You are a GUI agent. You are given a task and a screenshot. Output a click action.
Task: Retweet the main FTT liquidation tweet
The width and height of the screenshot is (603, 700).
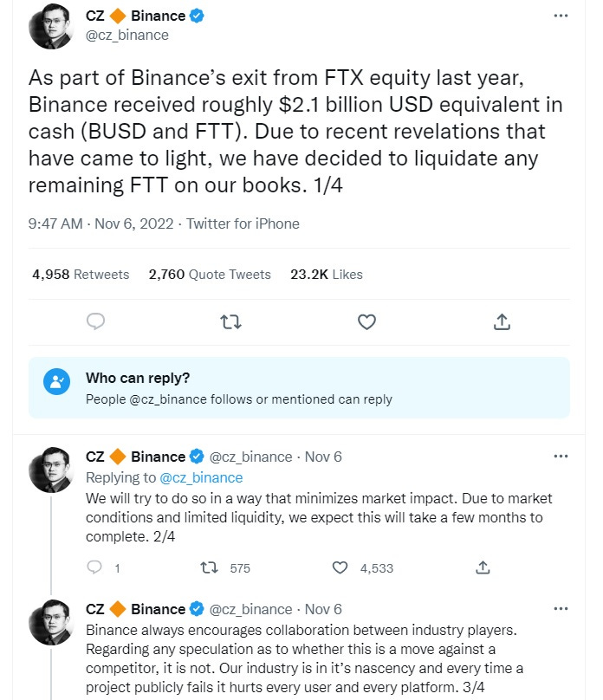pyautogui.click(x=230, y=321)
